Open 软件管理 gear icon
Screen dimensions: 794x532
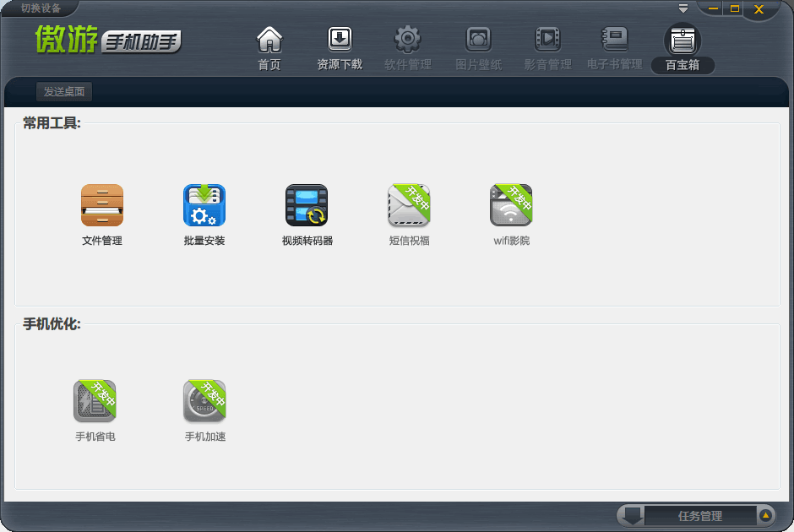[408, 40]
